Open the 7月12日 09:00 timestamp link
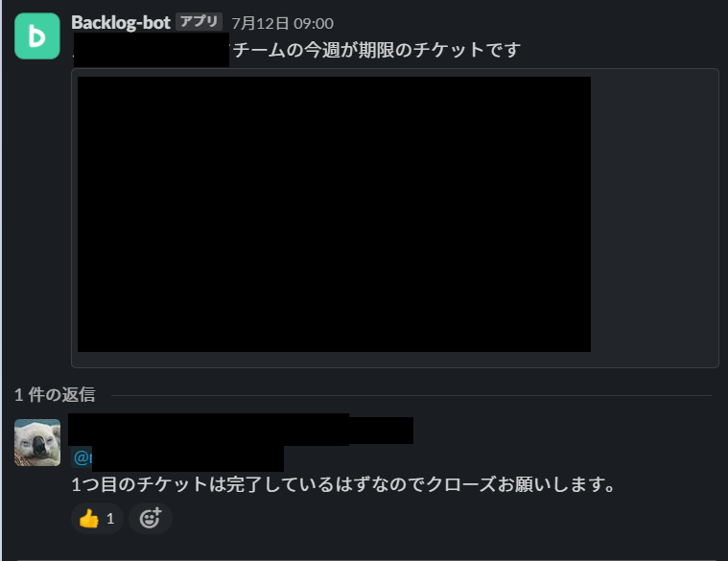Viewport: 728px width, 561px height. (x=282, y=23)
